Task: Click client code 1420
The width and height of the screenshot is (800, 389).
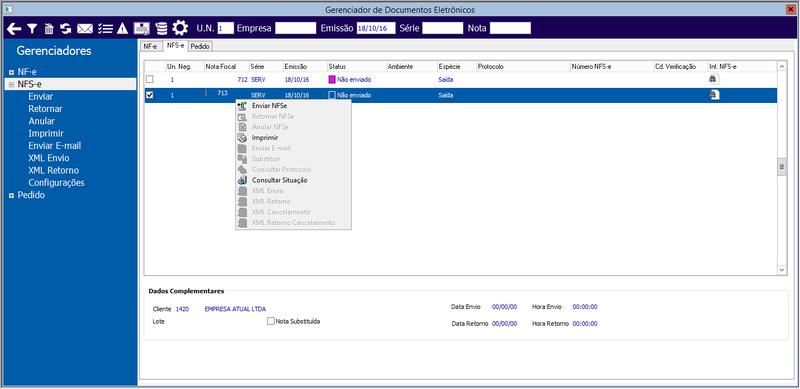Action: (182, 309)
